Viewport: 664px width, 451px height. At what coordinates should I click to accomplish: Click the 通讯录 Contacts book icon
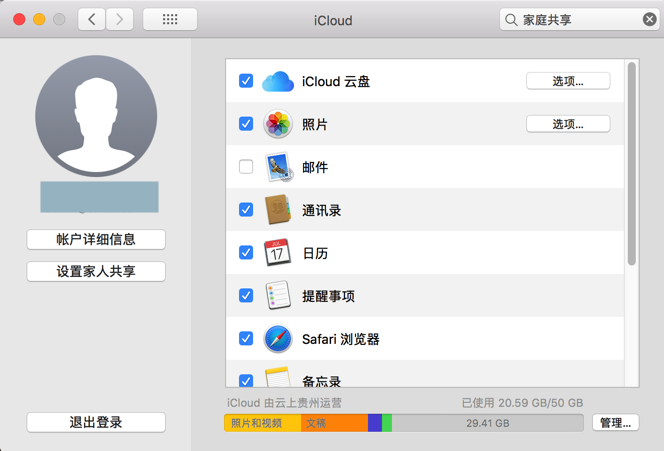(277, 210)
